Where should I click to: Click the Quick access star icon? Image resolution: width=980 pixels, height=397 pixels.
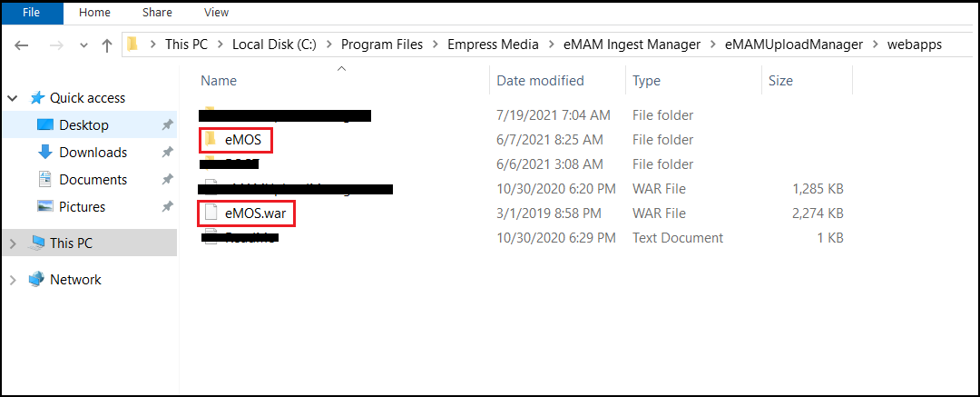click(37, 98)
